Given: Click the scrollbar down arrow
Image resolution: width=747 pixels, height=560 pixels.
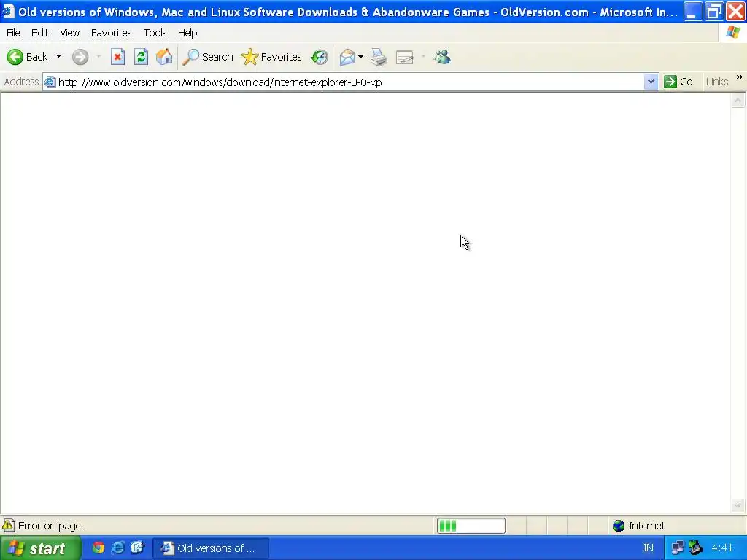Looking at the screenshot, I should (738, 505).
